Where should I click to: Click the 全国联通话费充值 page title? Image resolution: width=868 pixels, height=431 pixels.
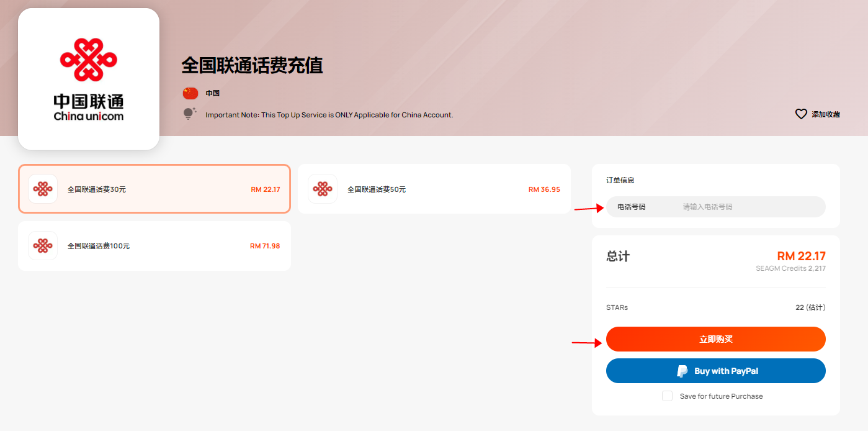[x=252, y=65]
